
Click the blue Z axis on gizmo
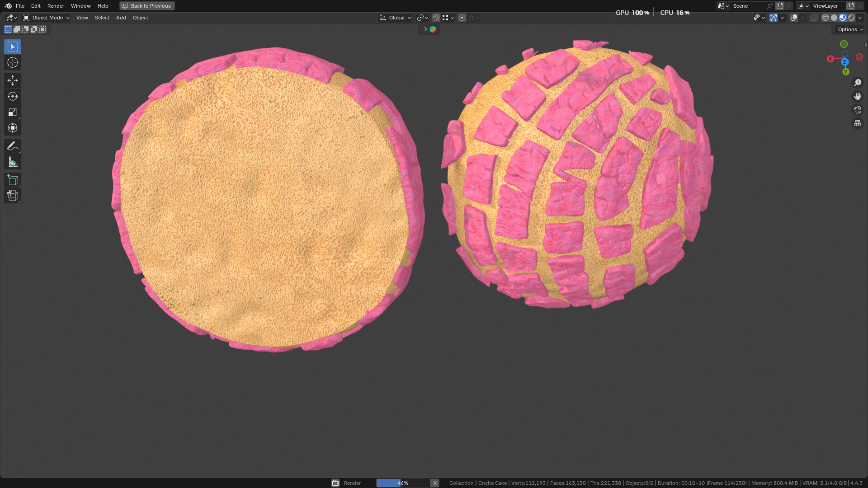click(x=844, y=62)
